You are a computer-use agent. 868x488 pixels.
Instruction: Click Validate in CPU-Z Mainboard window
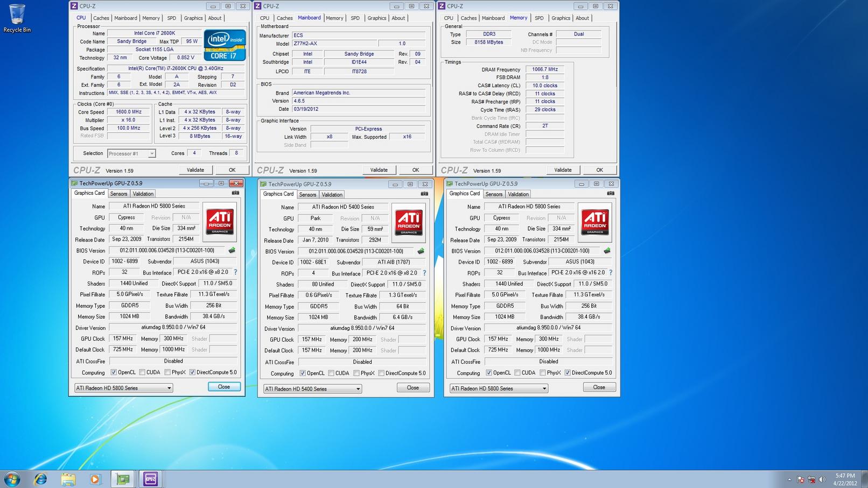point(379,170)
